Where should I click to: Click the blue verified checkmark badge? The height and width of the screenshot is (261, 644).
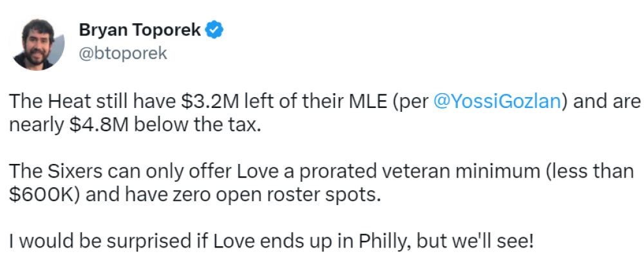(214, 30)
